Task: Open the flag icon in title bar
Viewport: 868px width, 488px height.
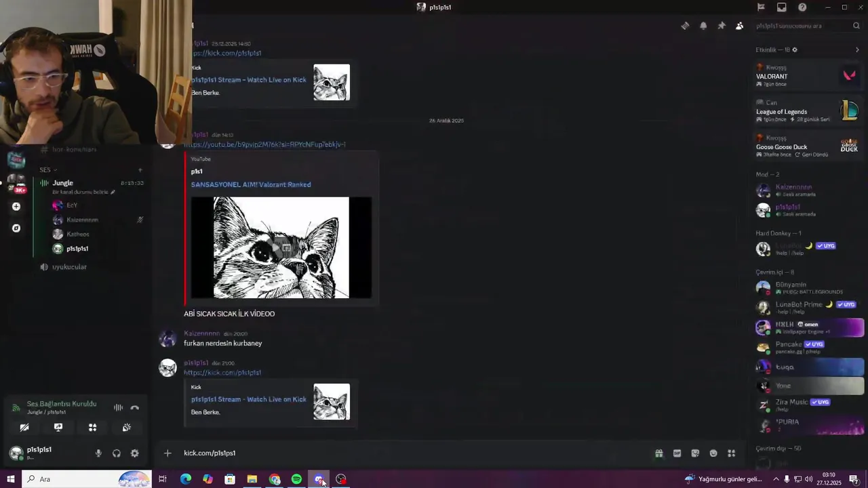Action: click(761, 7)
